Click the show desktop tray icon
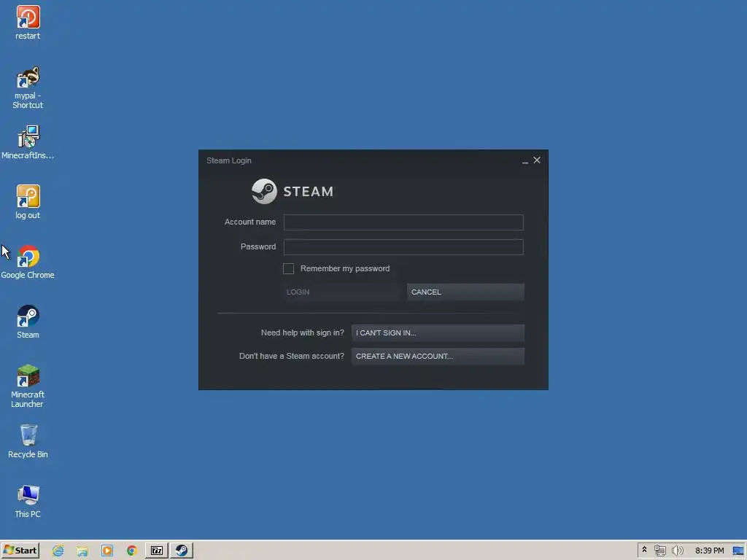Viewport: 747px width, 560px height. coord(738,551)
